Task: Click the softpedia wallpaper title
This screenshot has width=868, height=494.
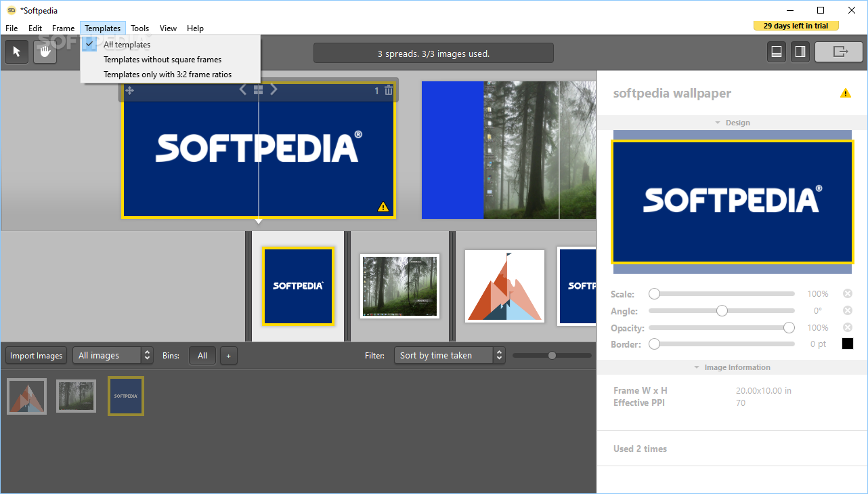Action: pos(672,94)
